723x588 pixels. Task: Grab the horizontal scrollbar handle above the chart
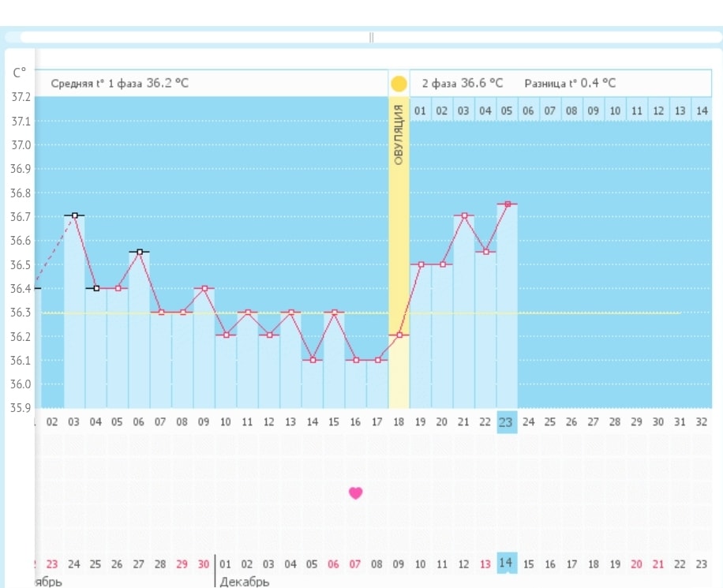[371, 37]
